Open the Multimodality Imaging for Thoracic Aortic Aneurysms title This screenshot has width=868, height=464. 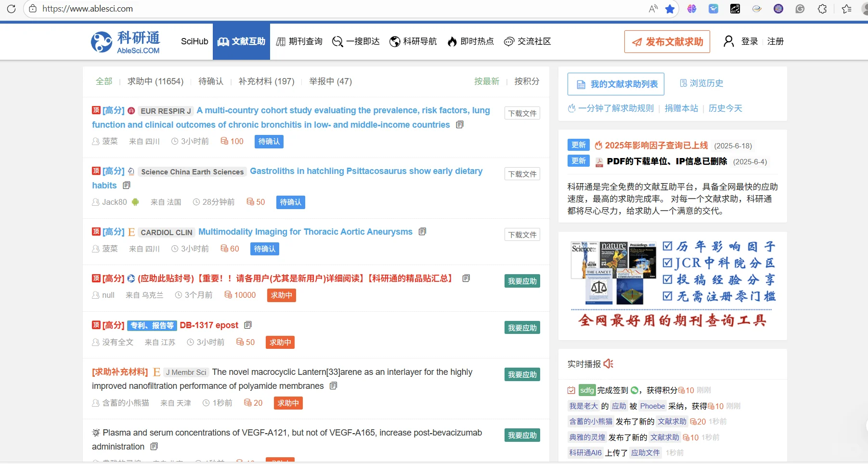pos(305,232)
